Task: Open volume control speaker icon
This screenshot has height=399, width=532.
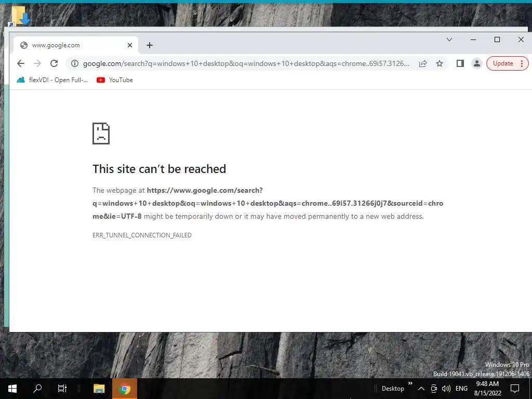Action: [446, 389]
